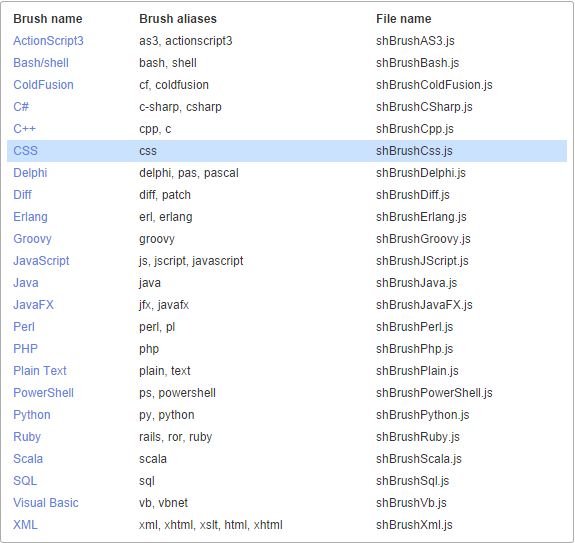Click the aliases cell "plain, text"
This screenshot has height=543, width=575.
tap(165, 371)
